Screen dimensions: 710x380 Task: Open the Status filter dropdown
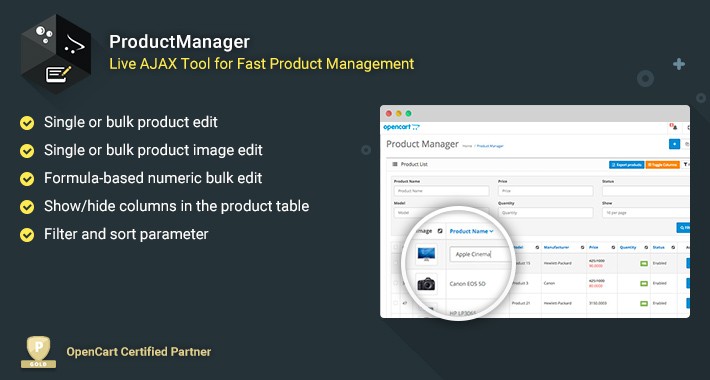(646, 191)
